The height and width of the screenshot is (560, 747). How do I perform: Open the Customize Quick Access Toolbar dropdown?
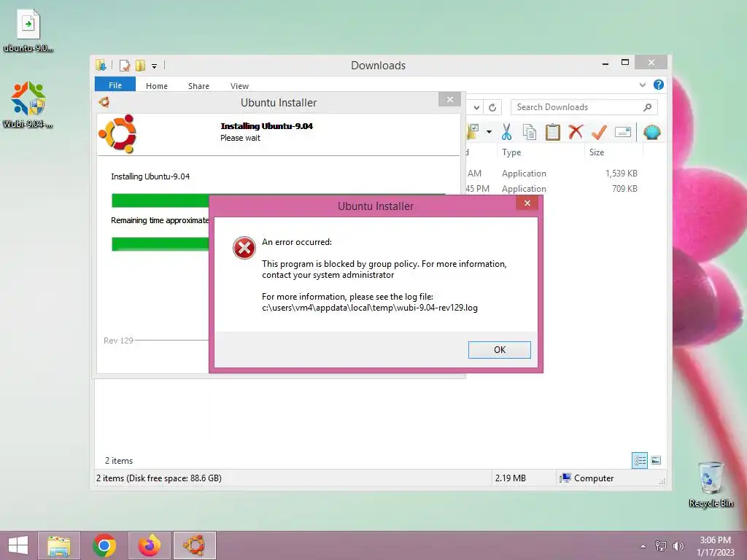click(155, 66)
